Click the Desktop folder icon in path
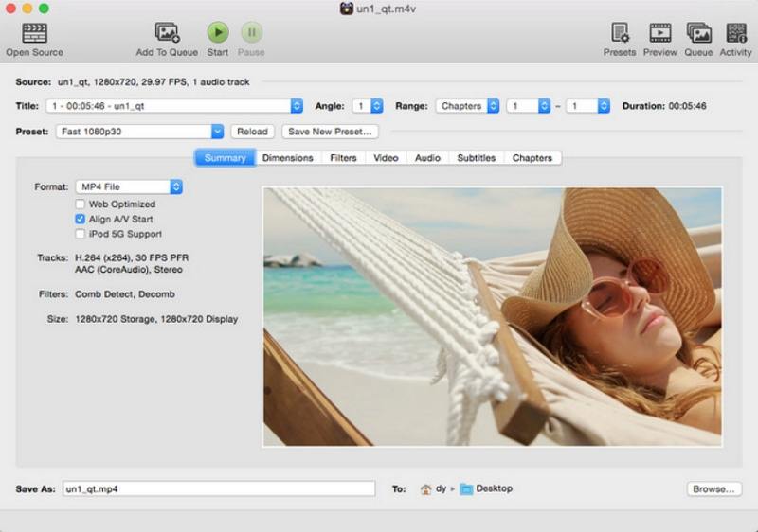 466,489
